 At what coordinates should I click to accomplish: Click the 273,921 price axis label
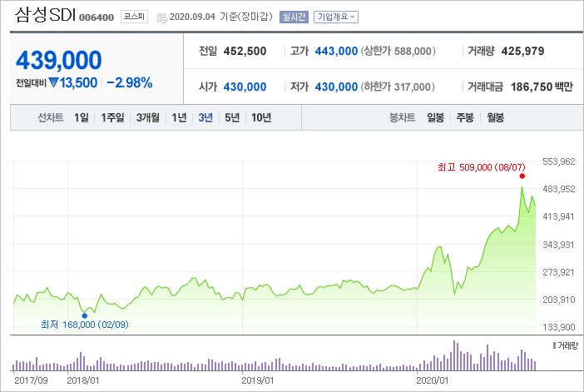coord(559,272)
